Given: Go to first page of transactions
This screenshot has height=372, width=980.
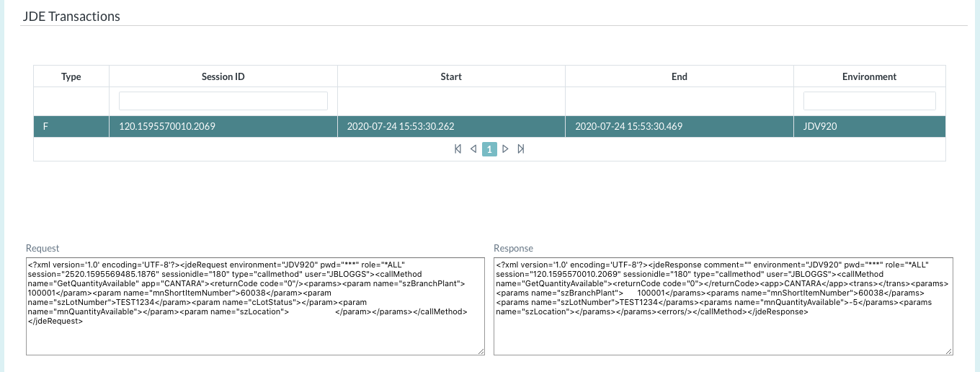Looking at the screenshot, I should (458, 149).
